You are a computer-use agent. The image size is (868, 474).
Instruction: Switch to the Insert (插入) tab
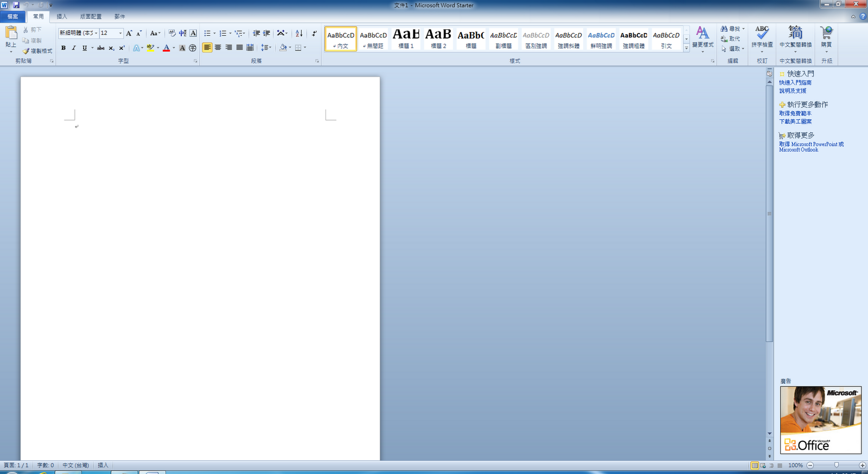pos(62,16)
